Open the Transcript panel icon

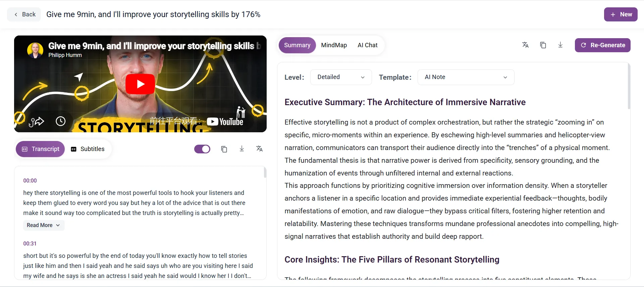25,149
